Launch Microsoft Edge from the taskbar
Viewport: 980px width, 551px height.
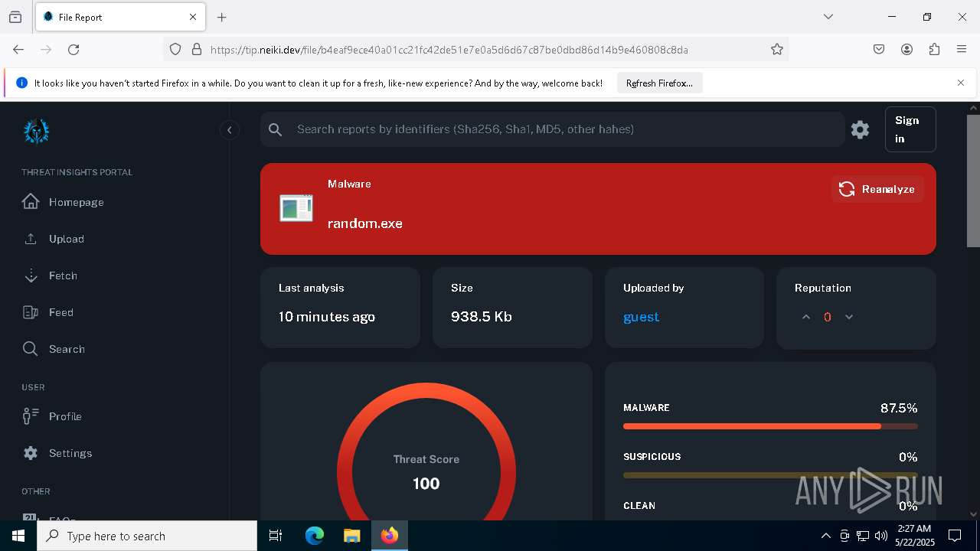click(315, 536)
